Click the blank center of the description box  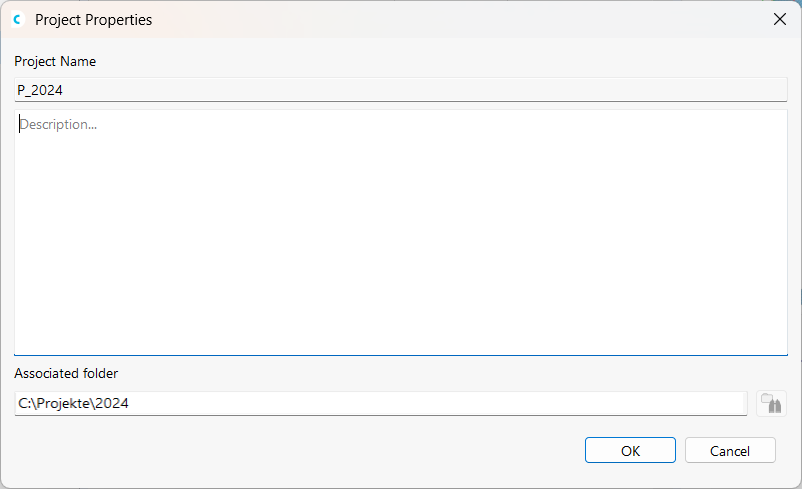[x=400, y=232]
